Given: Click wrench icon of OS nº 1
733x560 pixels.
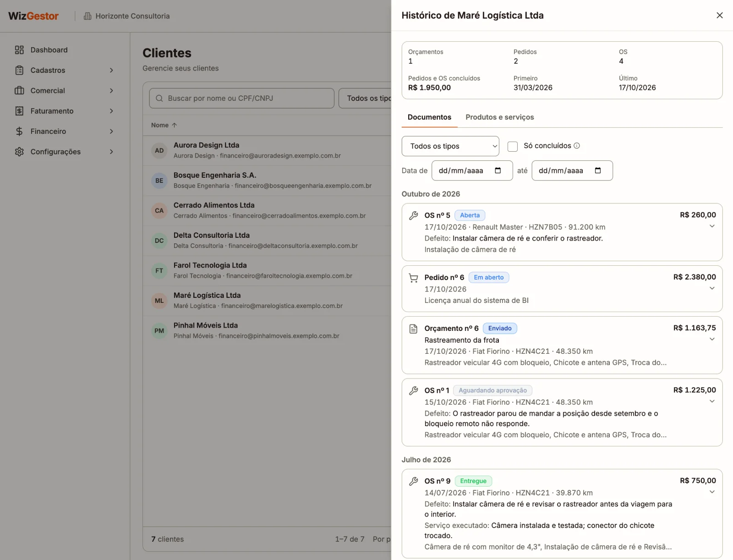Looking at the screenshot, I should (x=413, y=390).
